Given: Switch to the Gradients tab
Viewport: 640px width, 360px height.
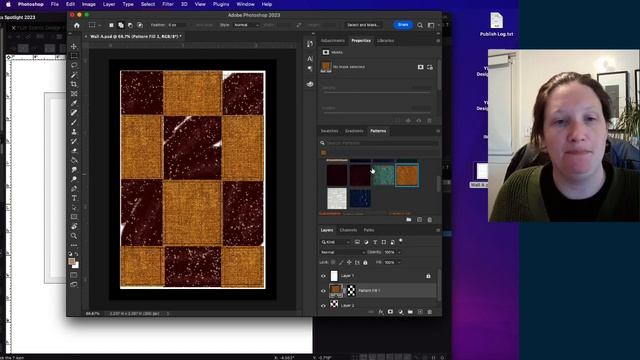Looking at the screenshot, I should click(x=354, y=131).
